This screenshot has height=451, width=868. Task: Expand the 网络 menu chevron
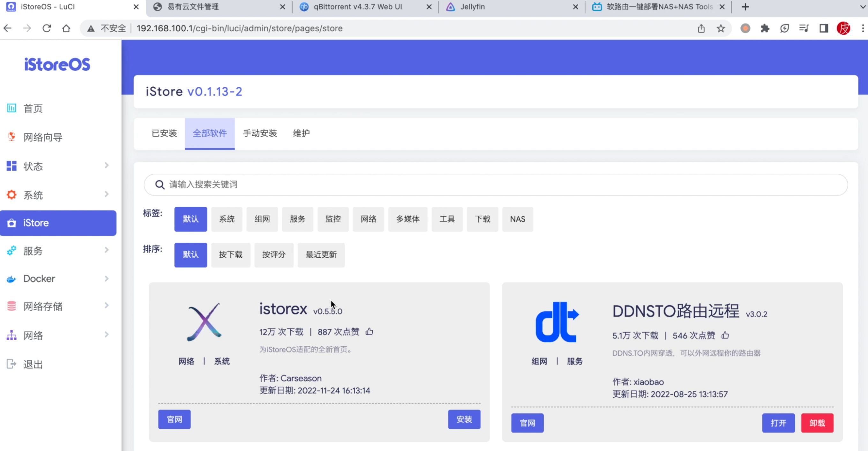pyautogui.click(x=107, y=335)
